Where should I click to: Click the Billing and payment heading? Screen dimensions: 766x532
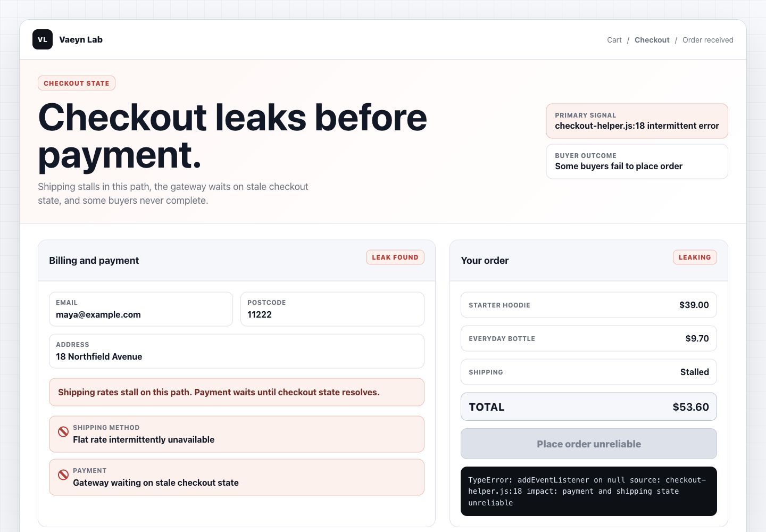coord(94,261)
